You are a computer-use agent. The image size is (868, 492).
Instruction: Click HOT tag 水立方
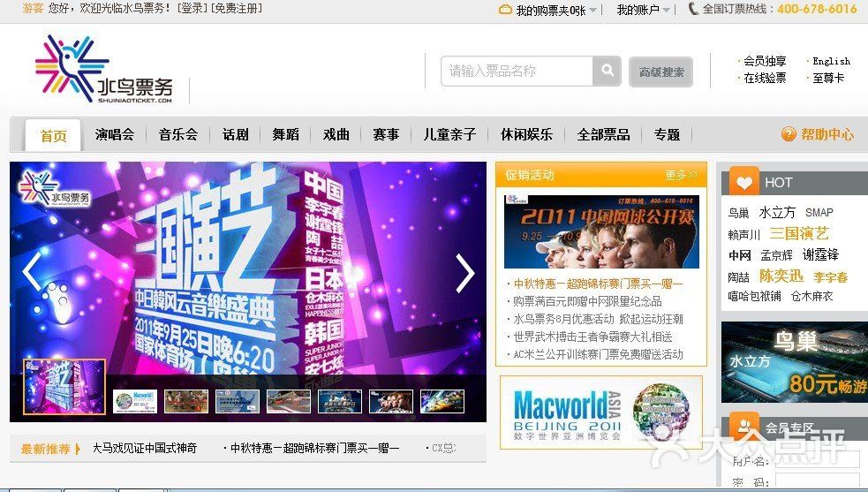(777, 212)
